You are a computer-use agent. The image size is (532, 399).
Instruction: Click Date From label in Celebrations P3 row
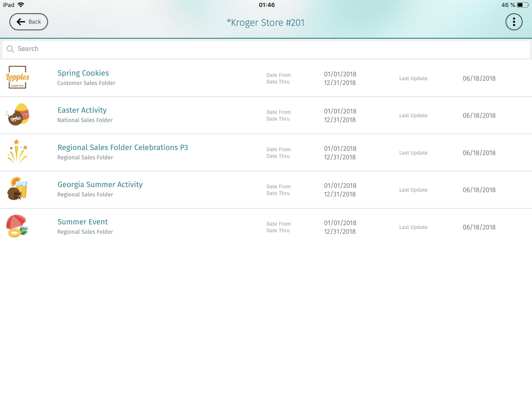pos(278,149)
